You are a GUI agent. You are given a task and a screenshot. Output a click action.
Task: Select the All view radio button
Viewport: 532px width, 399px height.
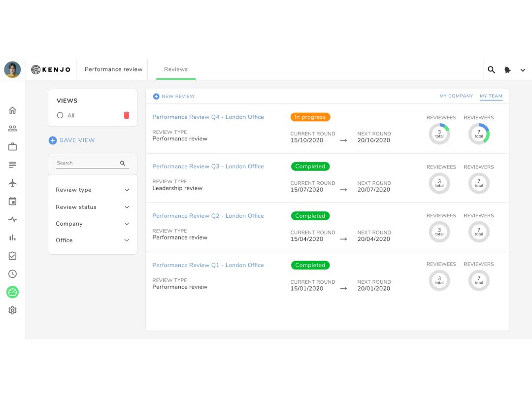tap(60, 115)
